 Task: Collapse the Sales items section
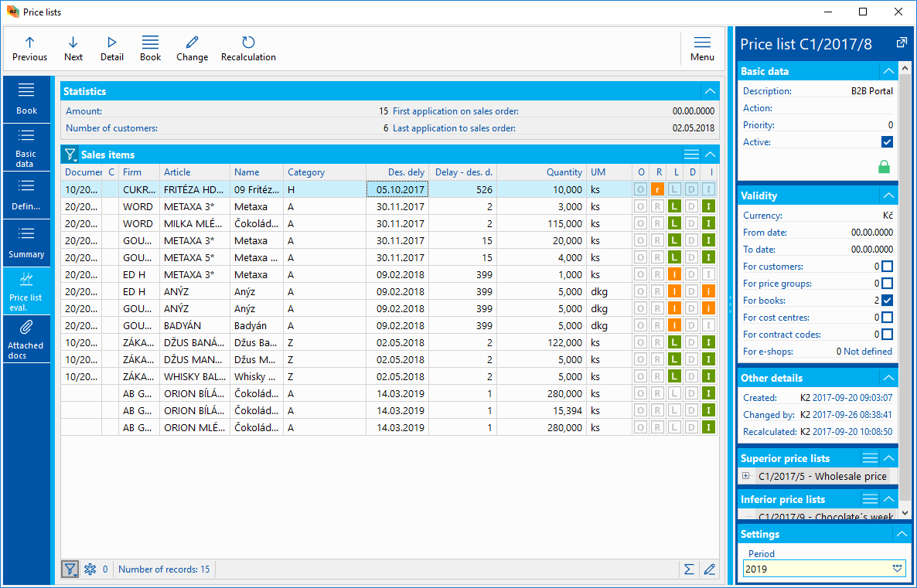click(710, 155)
